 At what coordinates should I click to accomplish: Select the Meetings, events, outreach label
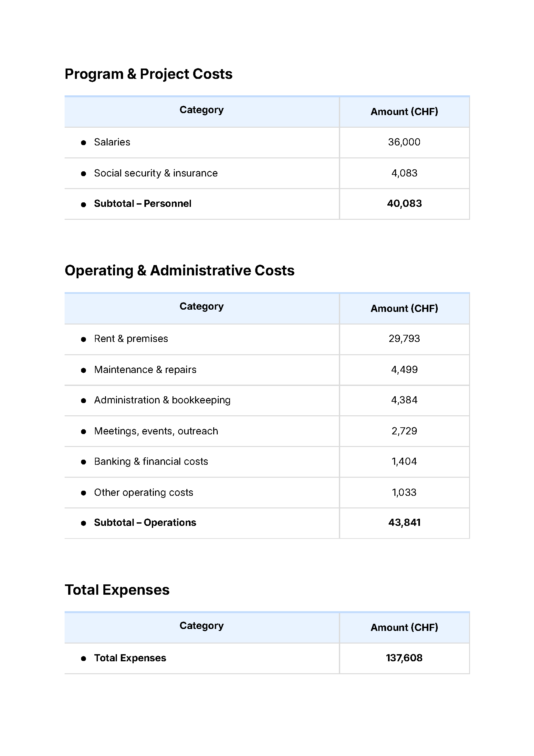(156, 431)
